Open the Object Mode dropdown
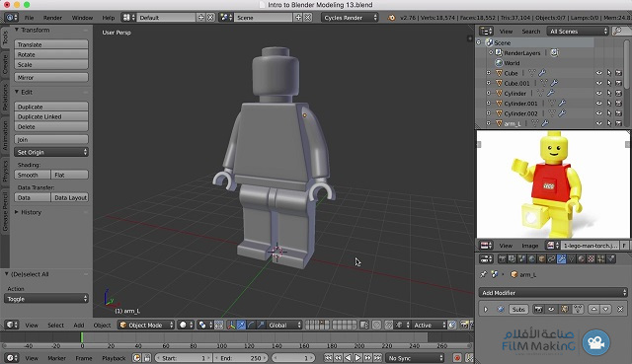This screenshot has height=364, width=632. pos(146,325)
